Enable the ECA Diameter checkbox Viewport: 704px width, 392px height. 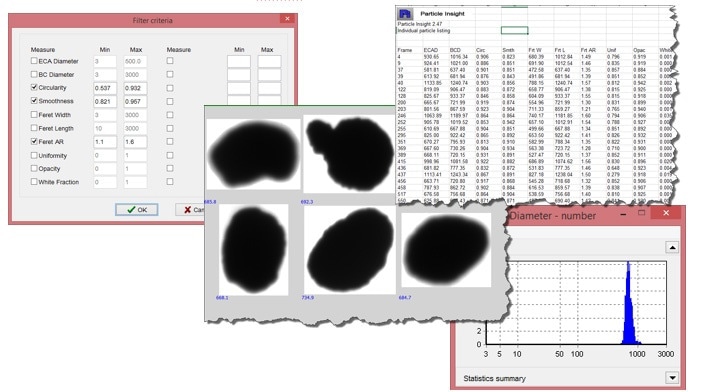[x=34, y=61]
